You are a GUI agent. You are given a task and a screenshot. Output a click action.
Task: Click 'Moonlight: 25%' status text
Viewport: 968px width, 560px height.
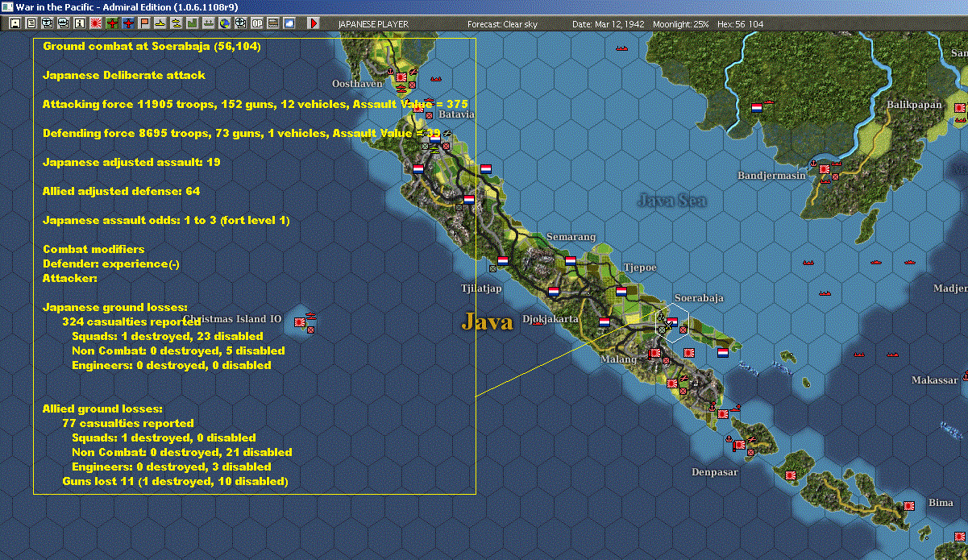(682, 24)
